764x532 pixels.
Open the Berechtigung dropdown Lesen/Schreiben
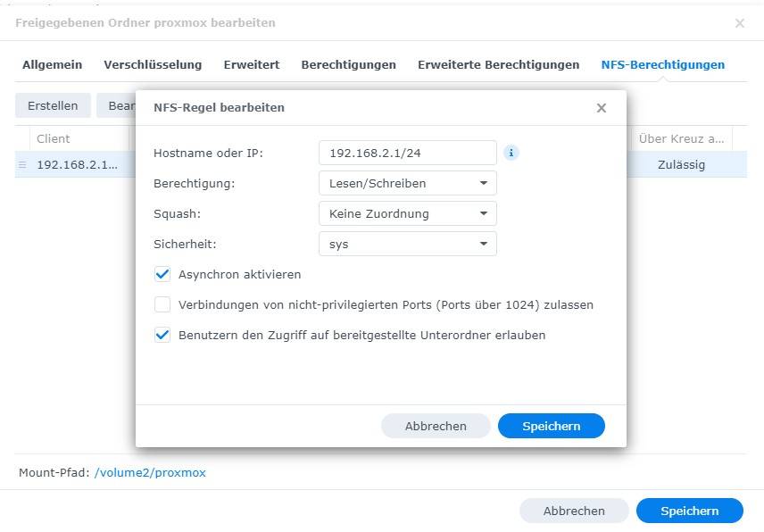(x=407, y=183)
